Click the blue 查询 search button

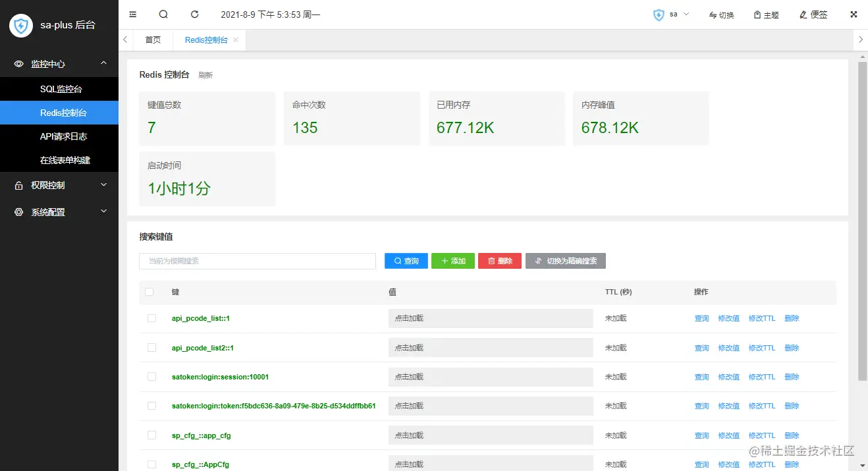406,261
